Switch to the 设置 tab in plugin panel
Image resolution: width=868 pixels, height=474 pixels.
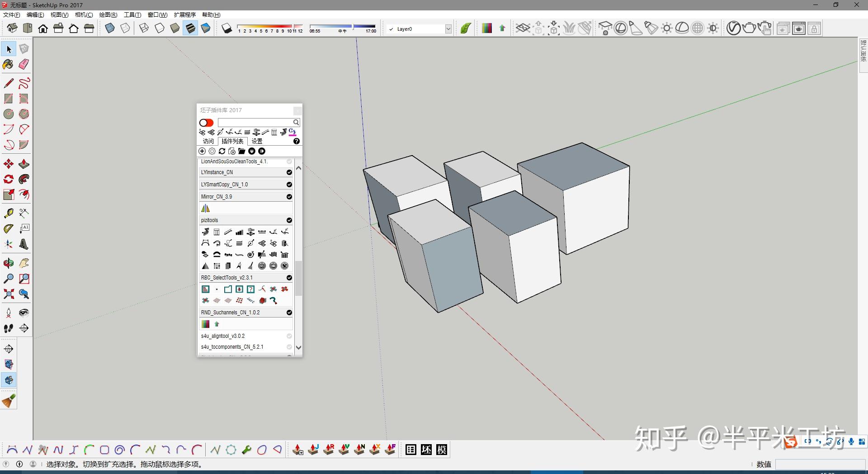tap(257, 141)
